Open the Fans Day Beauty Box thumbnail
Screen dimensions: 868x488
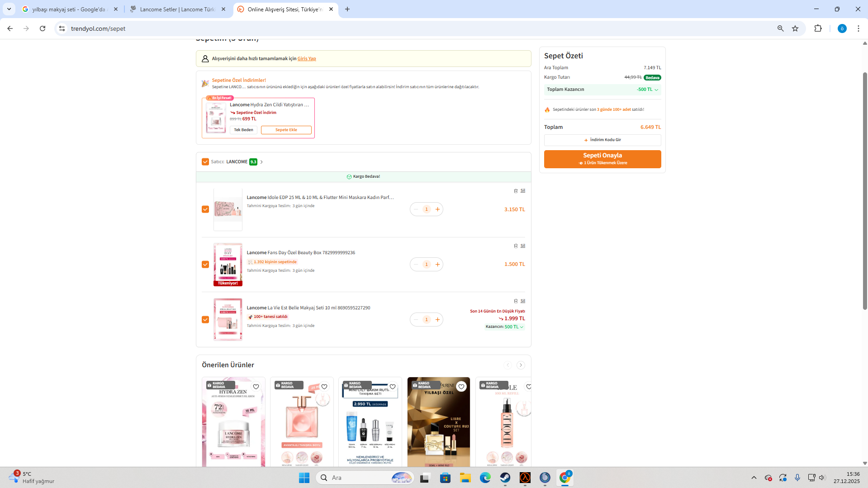(228, 265)
